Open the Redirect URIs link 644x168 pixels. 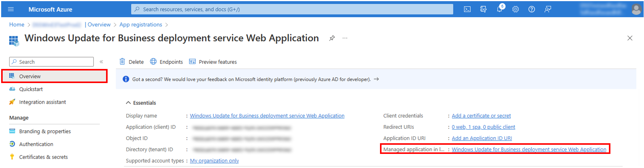click(483, 127)
